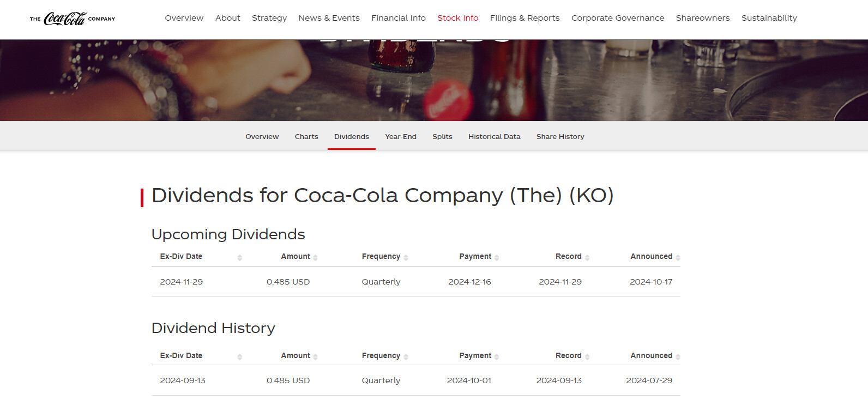
Task: Sort Dividend History by Record arrow icon
Action: coord(587,356)
